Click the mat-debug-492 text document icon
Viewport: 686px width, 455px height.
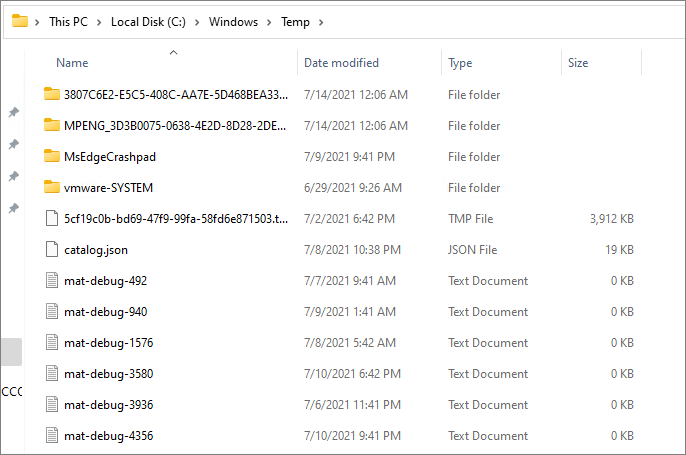click(52, 281)
